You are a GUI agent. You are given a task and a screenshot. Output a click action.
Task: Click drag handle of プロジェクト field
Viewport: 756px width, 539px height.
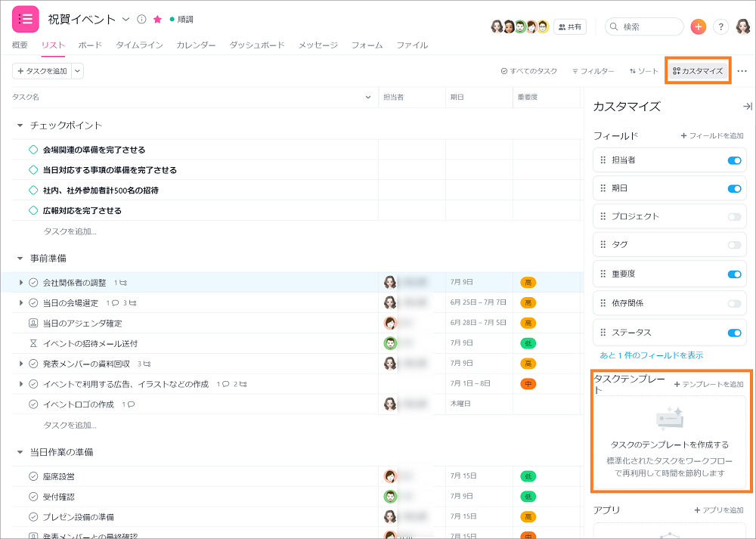click(603, 216)
